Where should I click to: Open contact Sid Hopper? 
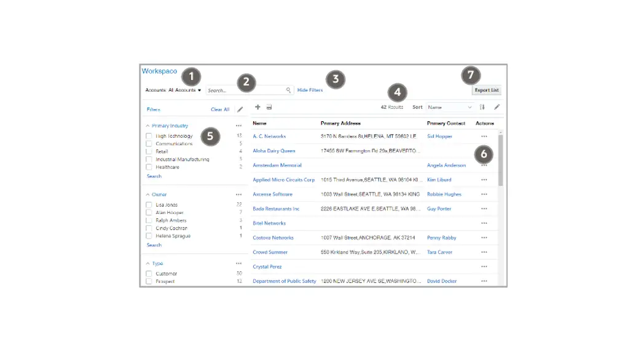coord(439,136)
